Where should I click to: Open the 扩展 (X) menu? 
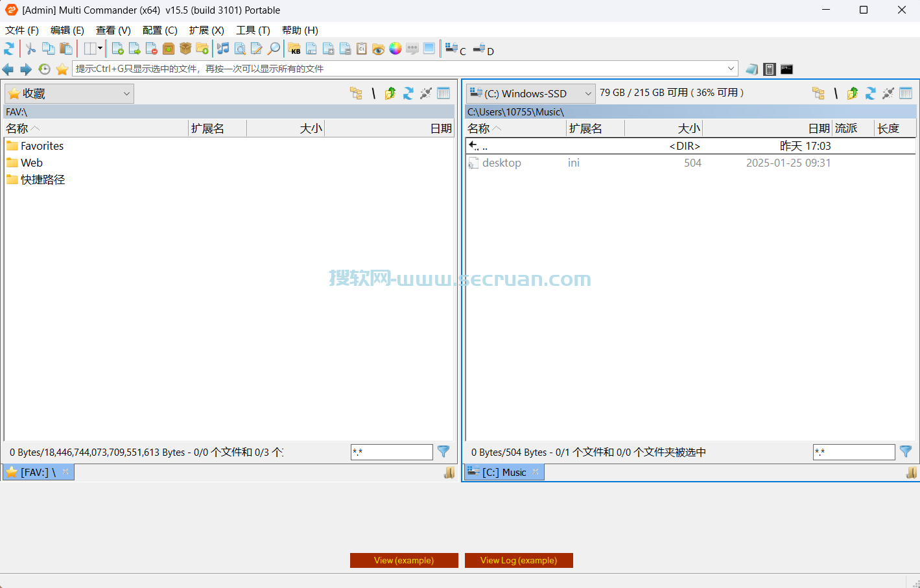pos(207,30)
